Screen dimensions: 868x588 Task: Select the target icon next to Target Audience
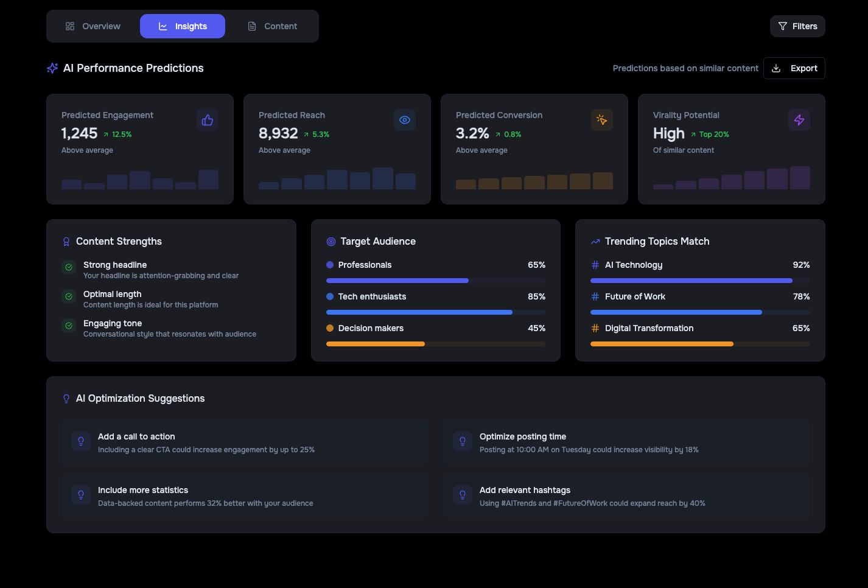pyautogui.click(x=331, y=241)
